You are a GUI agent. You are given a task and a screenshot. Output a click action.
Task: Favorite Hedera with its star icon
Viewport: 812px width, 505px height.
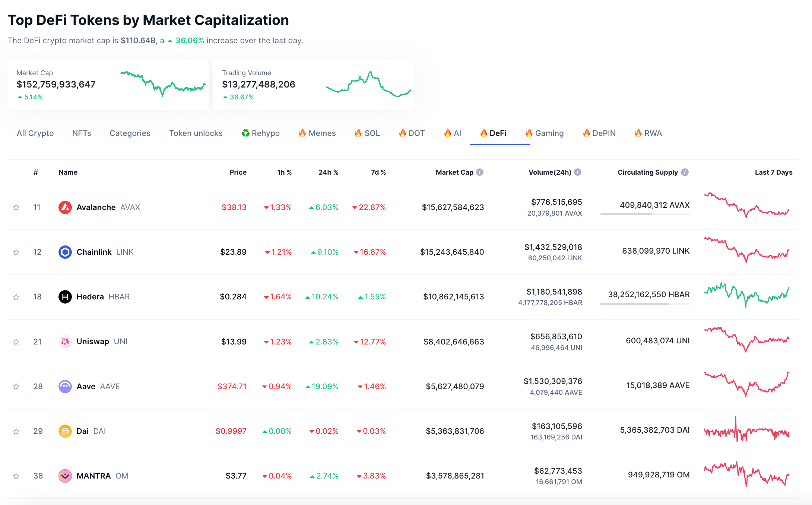(x=16, y=297)
